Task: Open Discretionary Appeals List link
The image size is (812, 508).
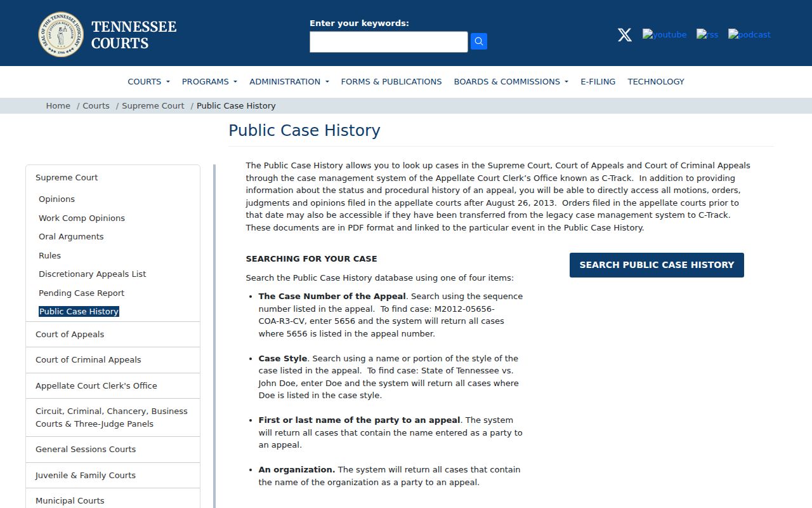Action: (92, 274)
